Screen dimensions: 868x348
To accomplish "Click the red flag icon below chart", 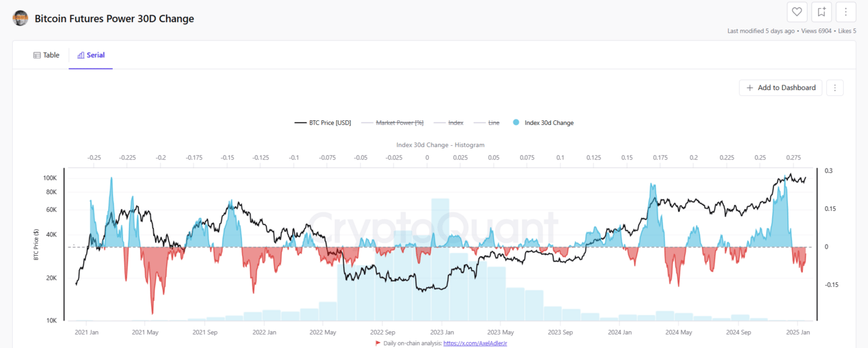I will [x=378, y=343].
